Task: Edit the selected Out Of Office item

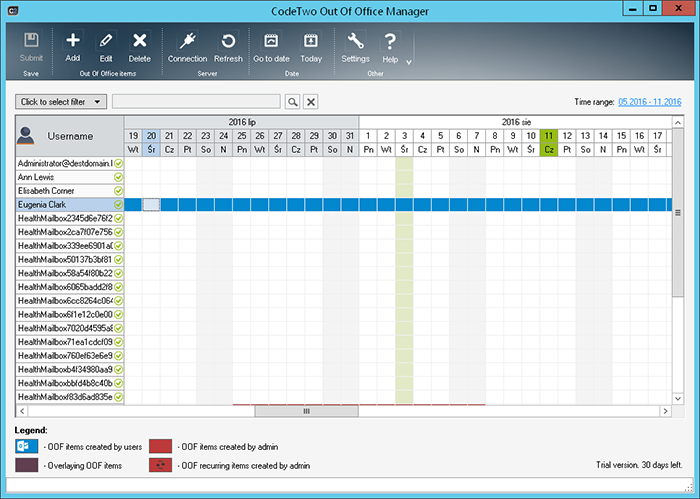Action: click(106, 47)
